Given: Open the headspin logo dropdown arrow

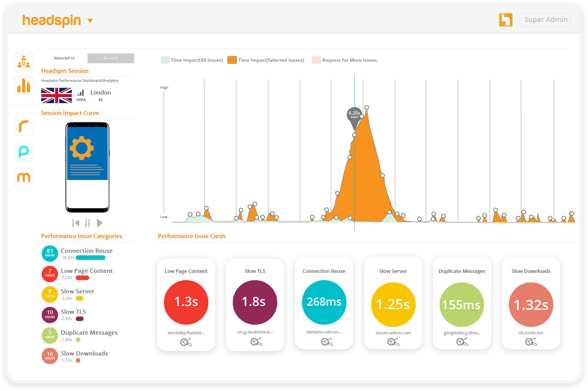Looking at the screenshot, I should (90, 21).
